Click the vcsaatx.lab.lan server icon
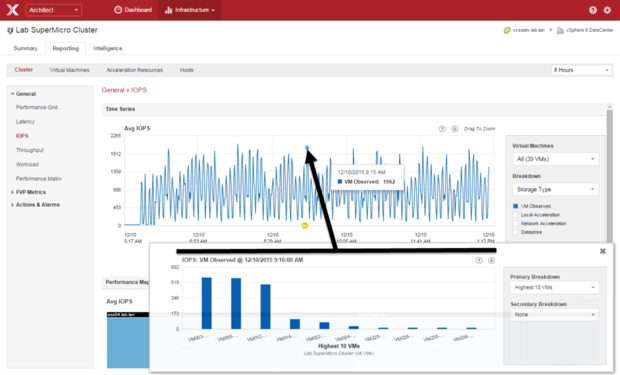The image size is (620, 375). click(x=507, y=30)
